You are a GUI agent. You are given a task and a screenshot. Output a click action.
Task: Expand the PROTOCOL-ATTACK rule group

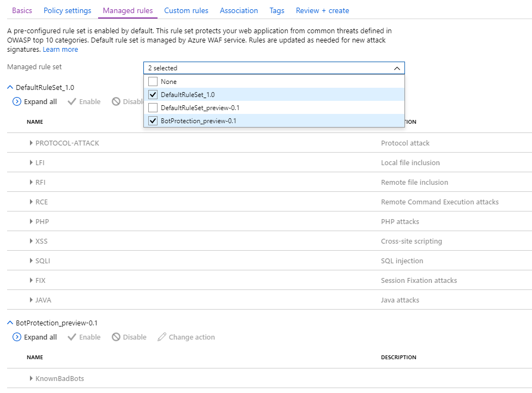point(31,143)
